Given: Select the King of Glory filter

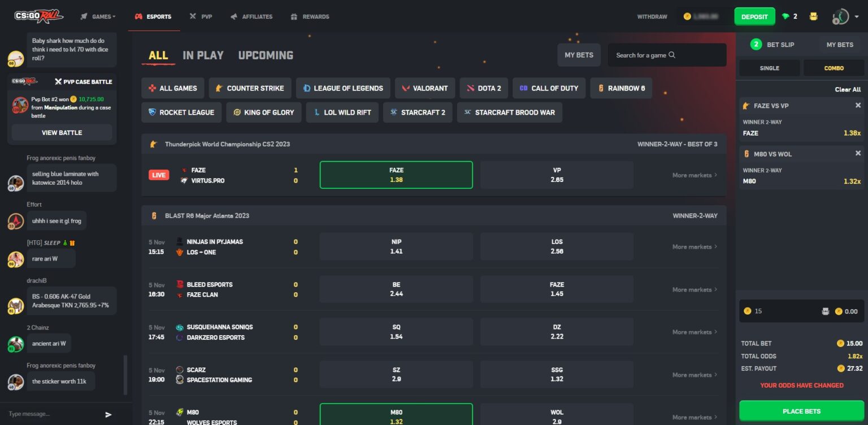Looking at the screenshot, I should point(263,112).
